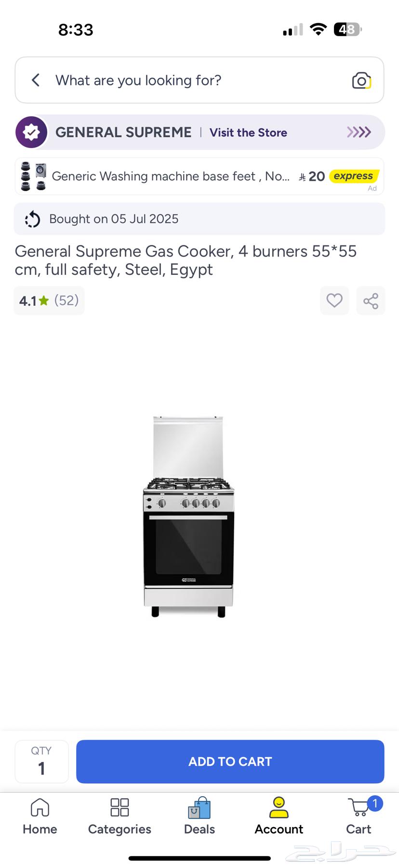The image size is (399, 868).
Task: Tap the gas cooker product image
Action: point(188,516)
